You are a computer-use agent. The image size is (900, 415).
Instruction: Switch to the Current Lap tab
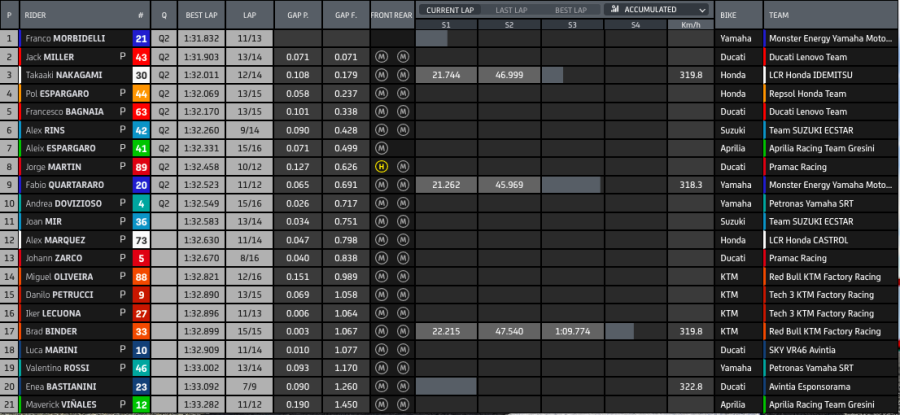449,9
